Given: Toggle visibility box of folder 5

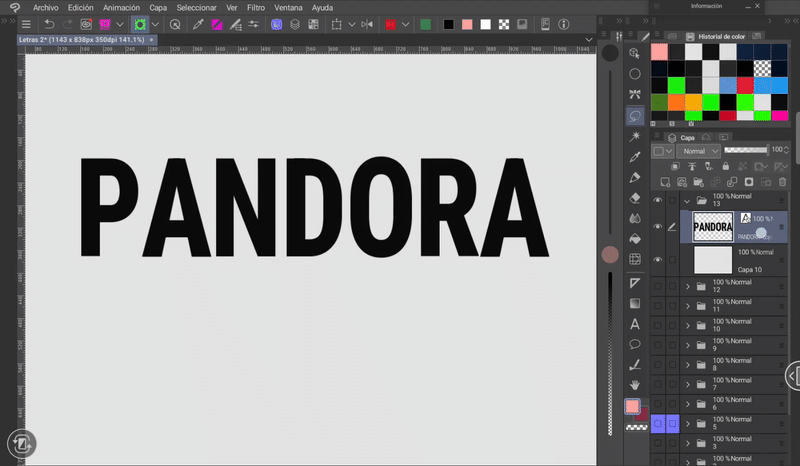Looking at the screenshot, I should point(658,424).
